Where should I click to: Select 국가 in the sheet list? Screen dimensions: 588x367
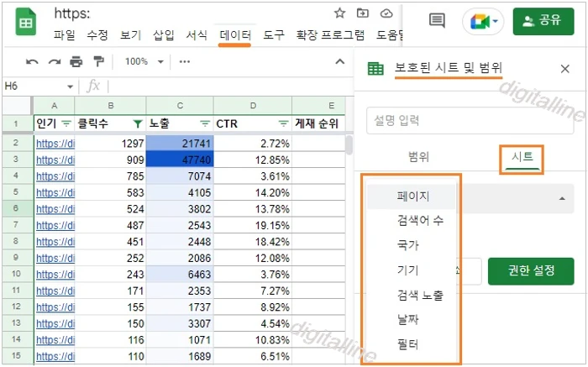pyautogui.click(x=412, y=245)
